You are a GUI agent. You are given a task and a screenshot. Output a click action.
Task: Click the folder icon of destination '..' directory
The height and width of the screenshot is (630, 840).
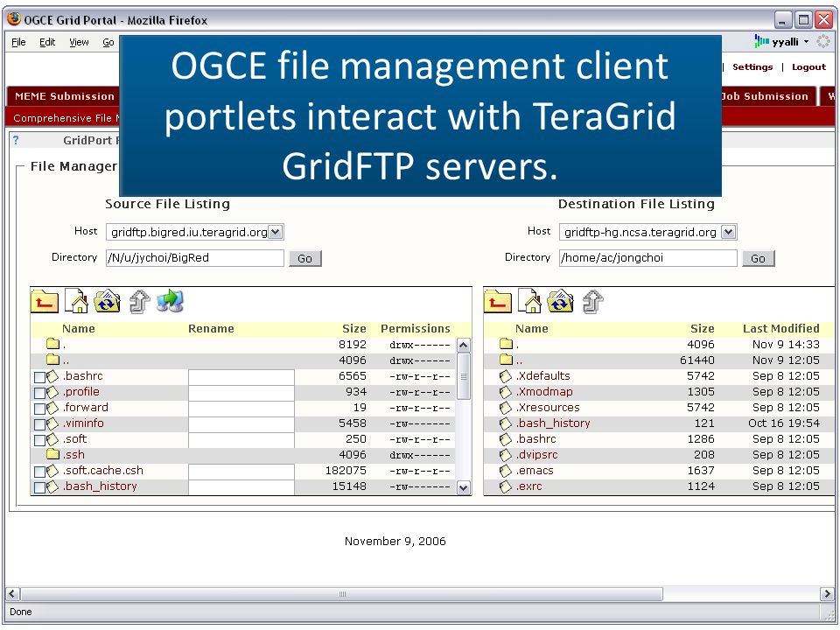(506, 360)
